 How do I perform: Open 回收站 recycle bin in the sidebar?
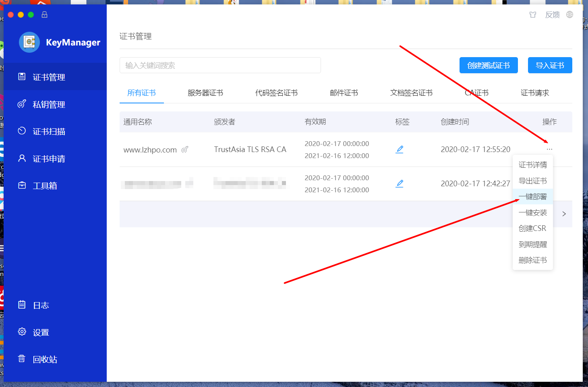click(44, 359)
